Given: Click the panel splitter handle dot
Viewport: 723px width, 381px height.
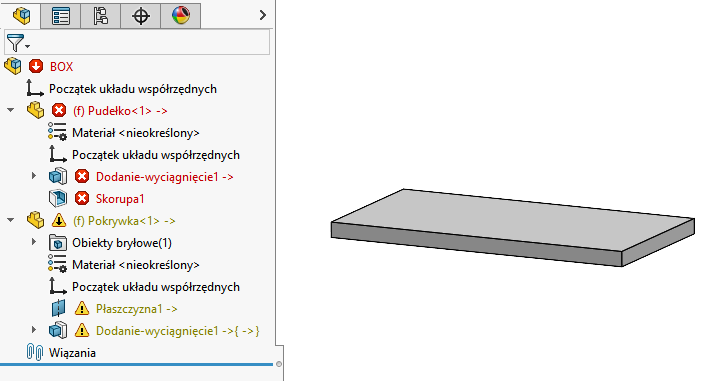Looking at the screenshot, I should coord(279,364).
